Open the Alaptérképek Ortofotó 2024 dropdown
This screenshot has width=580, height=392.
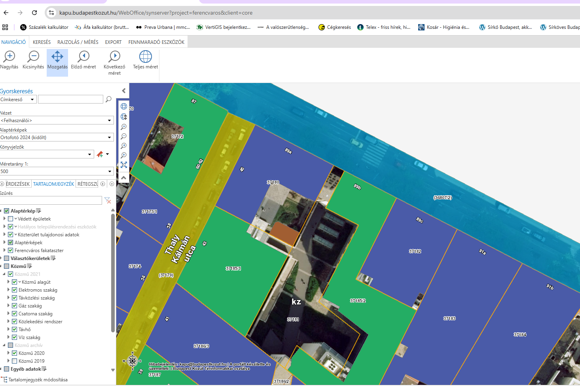57,137
